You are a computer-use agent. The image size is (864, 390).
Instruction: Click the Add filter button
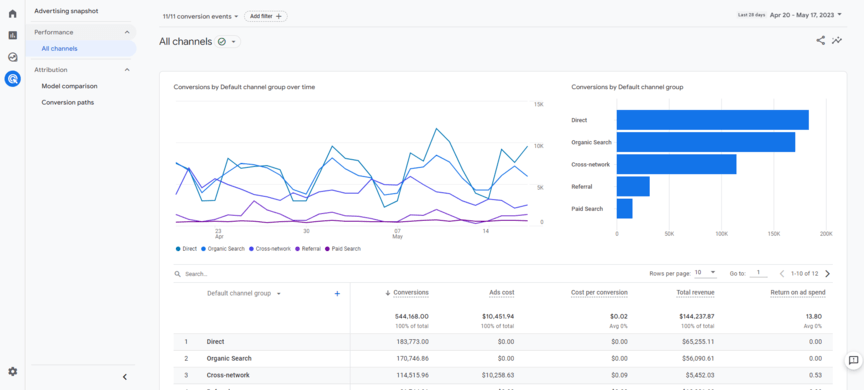pyautogui.click(x=266, y=17)
